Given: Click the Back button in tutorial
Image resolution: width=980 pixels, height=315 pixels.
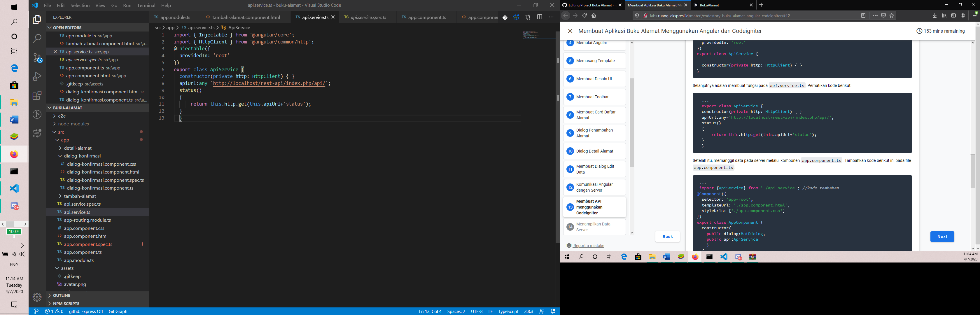Looking at the screenshot, I should (667, 237).
